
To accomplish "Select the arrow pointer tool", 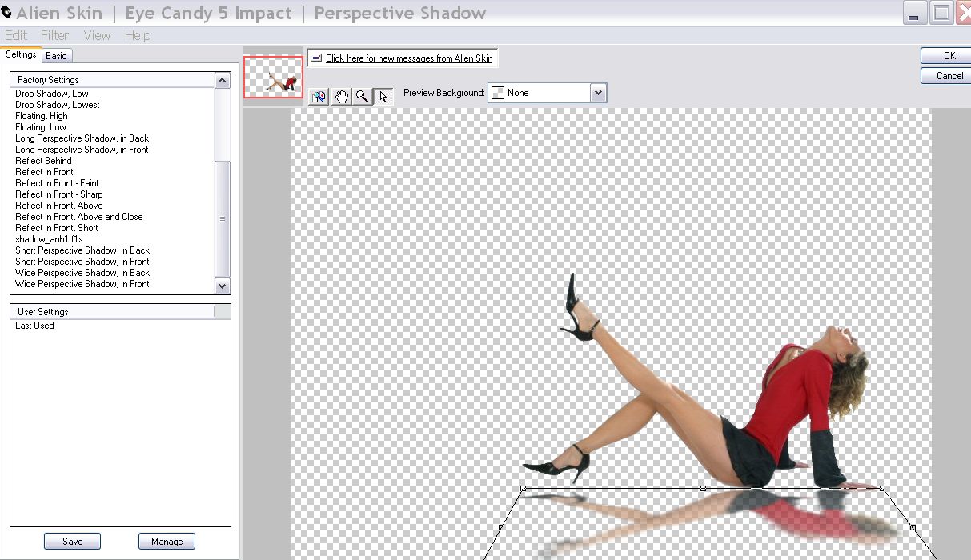I will [x=383, y=97].
